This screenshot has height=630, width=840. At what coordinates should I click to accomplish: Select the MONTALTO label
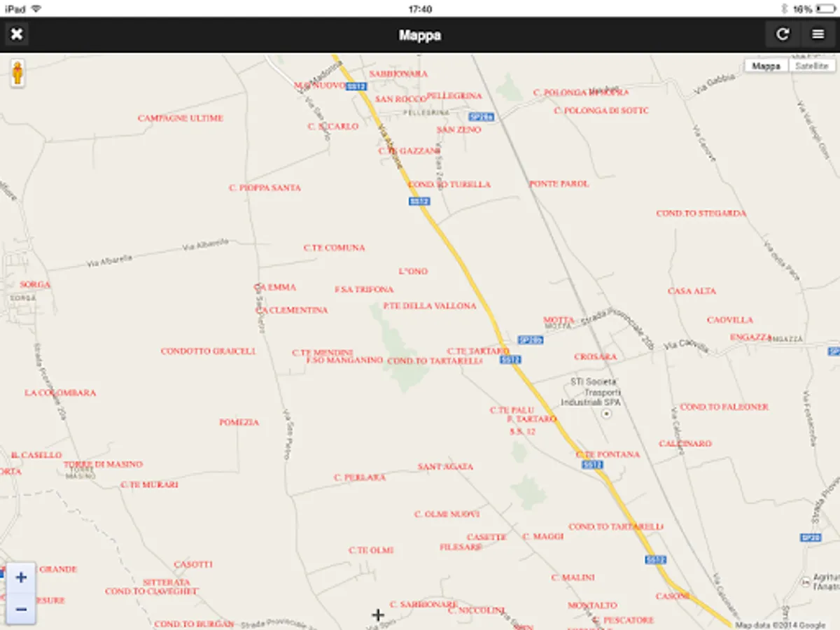click(x=592, y=605)
